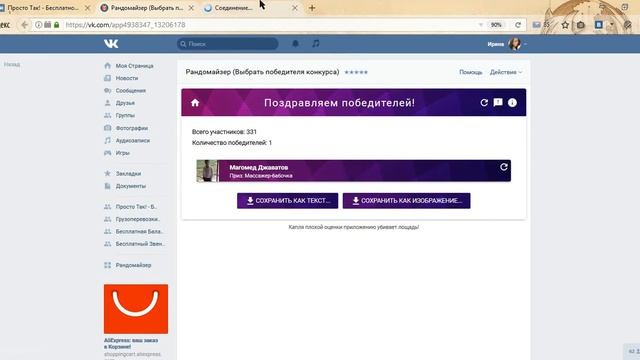Open Ирина profile menu dropdown

(507, 44)
